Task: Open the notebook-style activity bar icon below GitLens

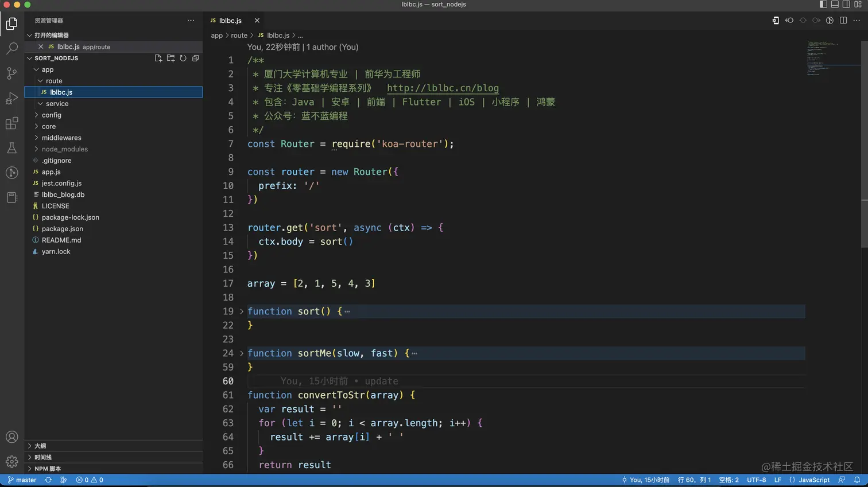Action: coord(11,197)
